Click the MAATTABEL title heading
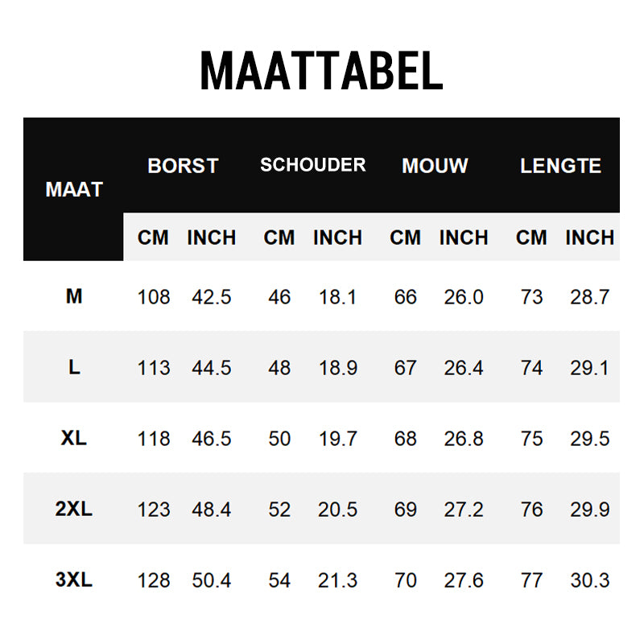Viewport: 644px width, 644px height. click(x=321, y=72)
